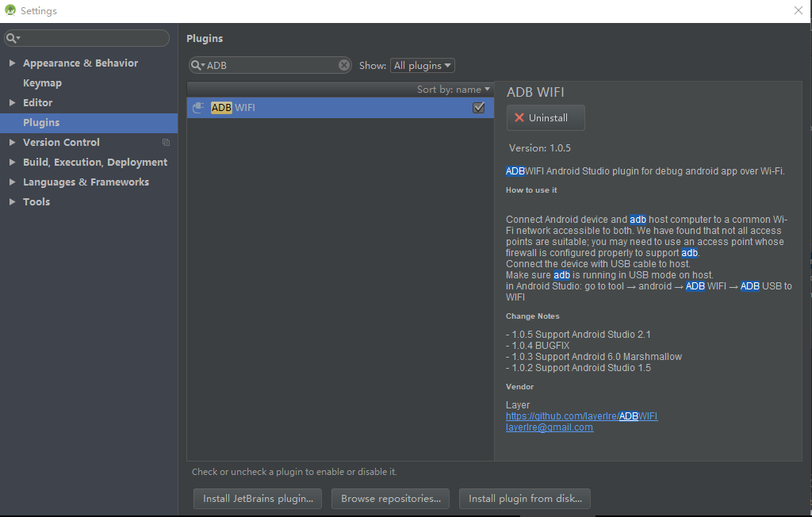Open Languages & Frameworks settings
This screenshot has height=517, width=812.
[86, 182]
